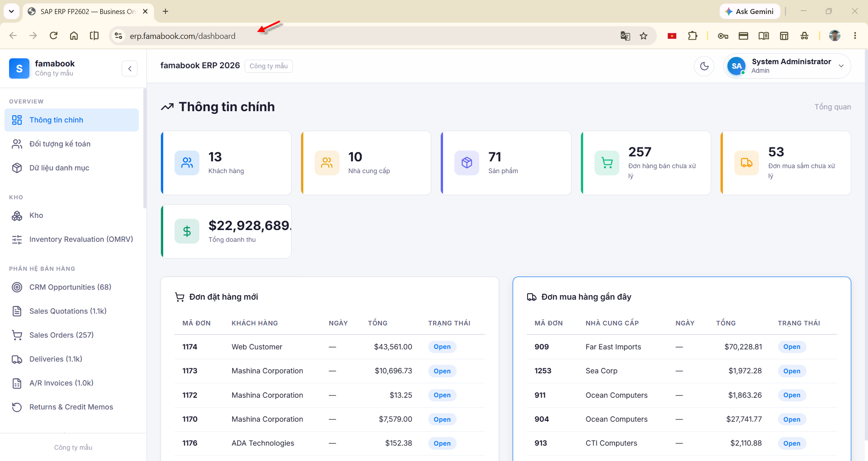Click the $27,741.77 total of order 904
Screen dimensions: 868x461
(x=744, y=419)
